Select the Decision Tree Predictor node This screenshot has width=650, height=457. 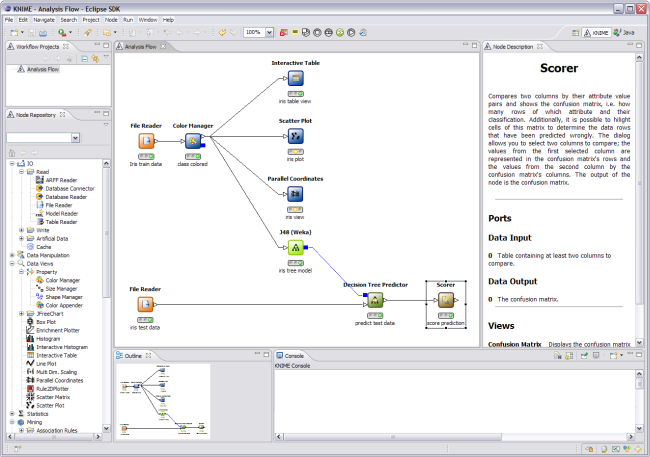click(376, 300)
